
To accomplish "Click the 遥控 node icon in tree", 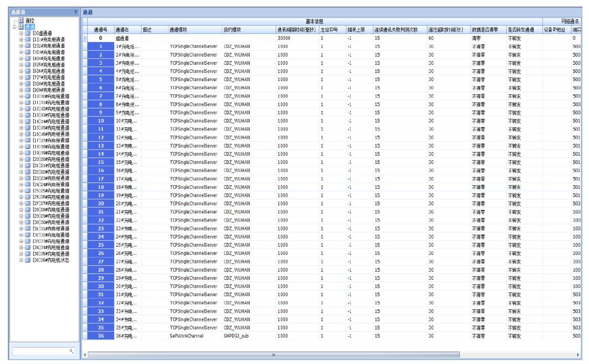I will [21, 21].
